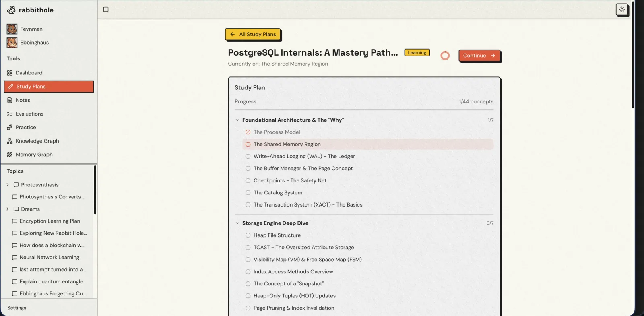Mark Write-Ahead Logging (WAL) circle
The height and width of the screenshot is (316, 644).
[x=248, y=156]
